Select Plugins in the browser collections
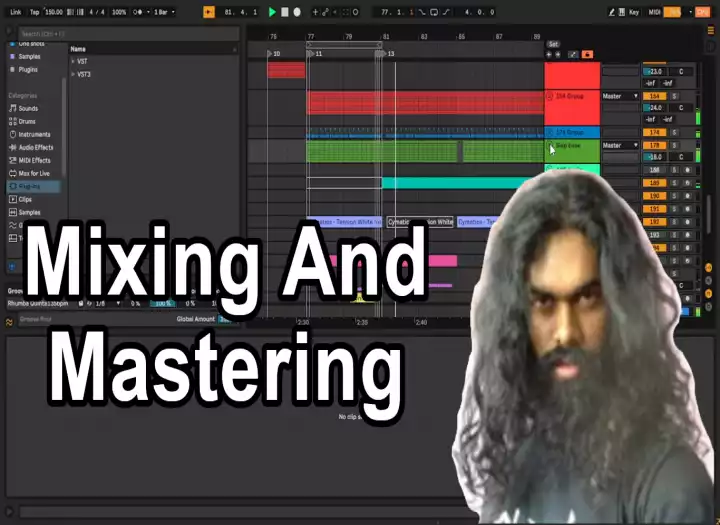 pos(28,70)
